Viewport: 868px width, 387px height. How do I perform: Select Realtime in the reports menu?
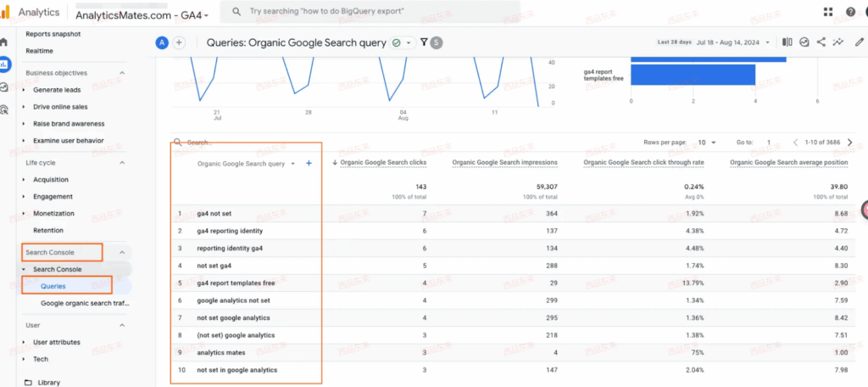39,51
